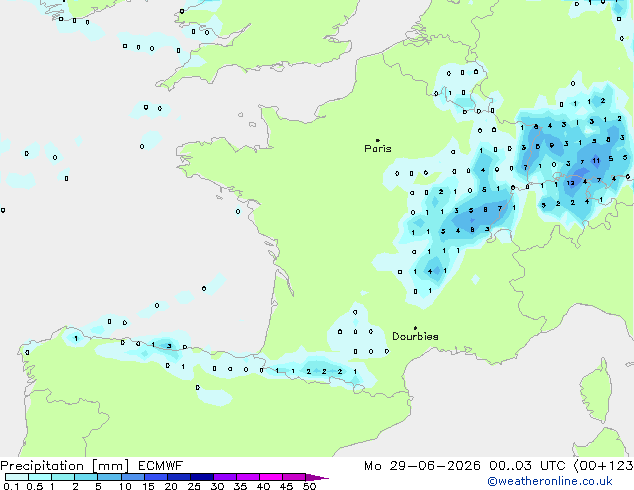Open the weatheronline.co.uk copyright link
This screenshot has width=634, height=490.
[x=550, y=481]
